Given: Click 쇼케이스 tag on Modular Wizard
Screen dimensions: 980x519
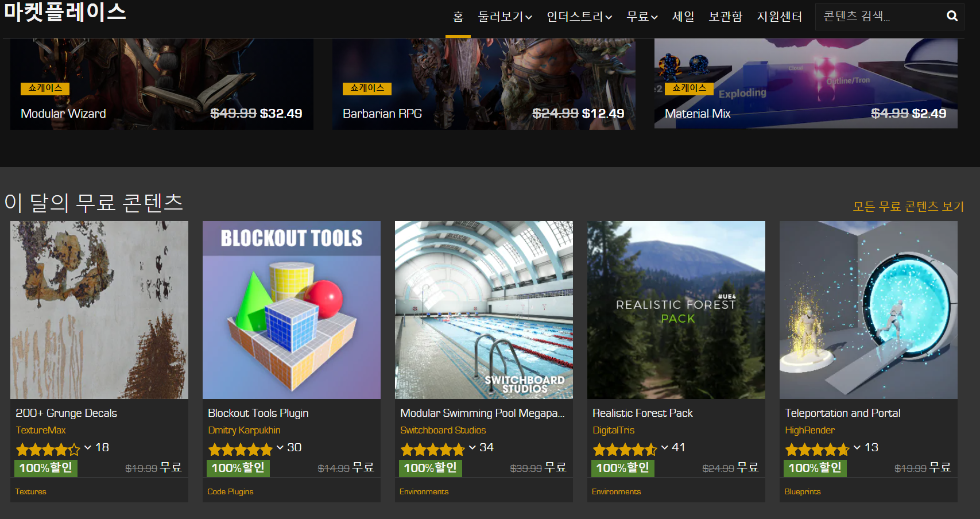Looking at the screenshot, I should 45,88.
